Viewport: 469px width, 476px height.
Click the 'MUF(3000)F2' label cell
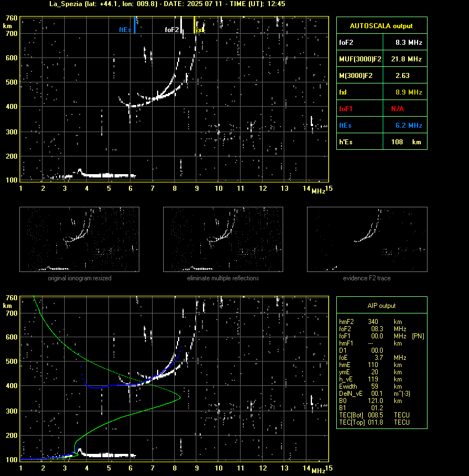(x=360, y=59)
